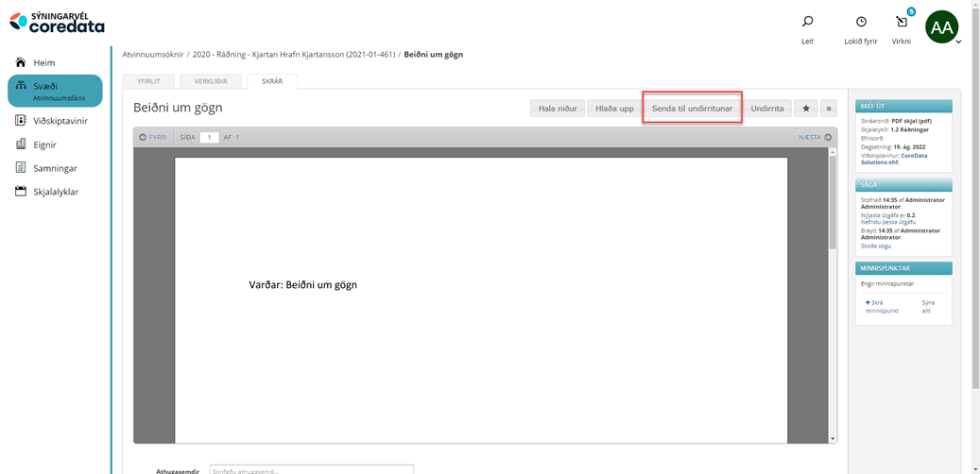Image resolution: width=980 pixels, height=474 pixels.
Task: Click the page number input field
Action: tap(209, 138)
